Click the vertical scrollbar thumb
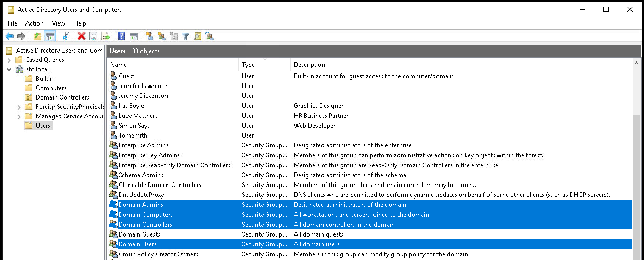The height and width of the screenshot is (260, 644). 637,188
